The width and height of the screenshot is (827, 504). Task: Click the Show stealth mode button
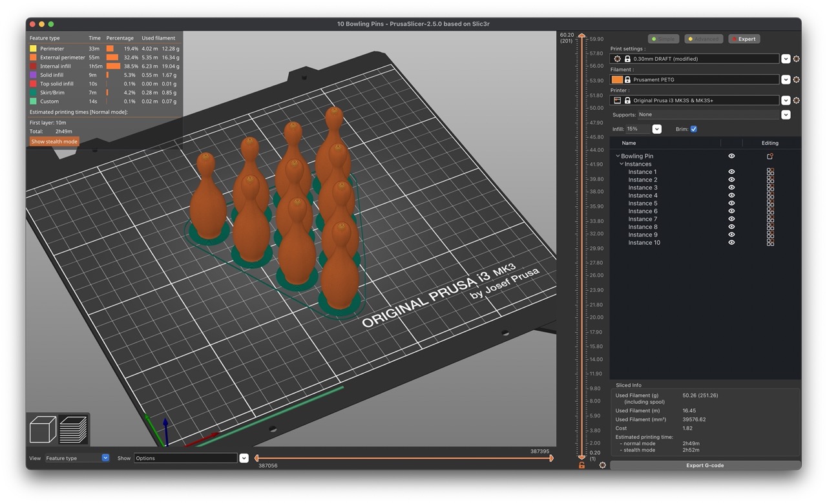pos(54,142)
